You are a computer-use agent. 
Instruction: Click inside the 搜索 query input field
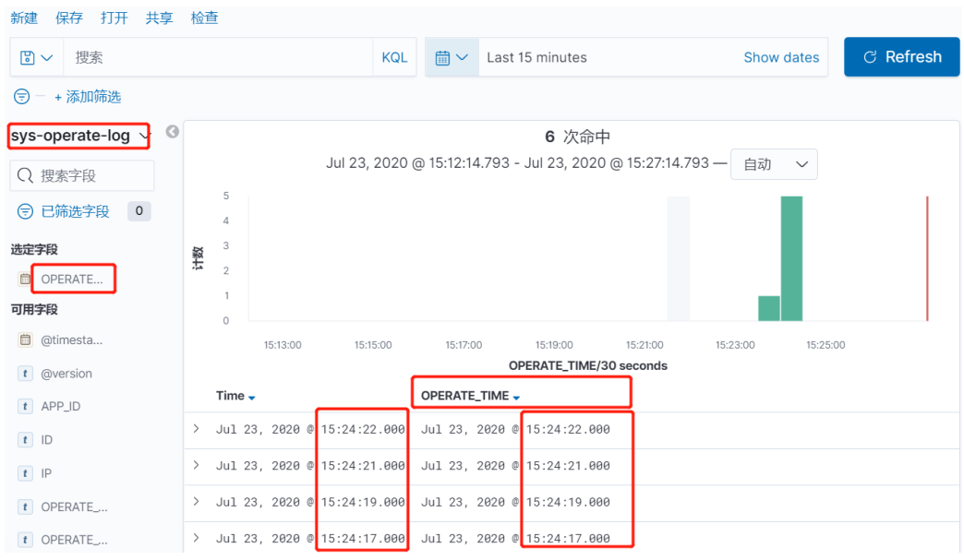point(185,56)
